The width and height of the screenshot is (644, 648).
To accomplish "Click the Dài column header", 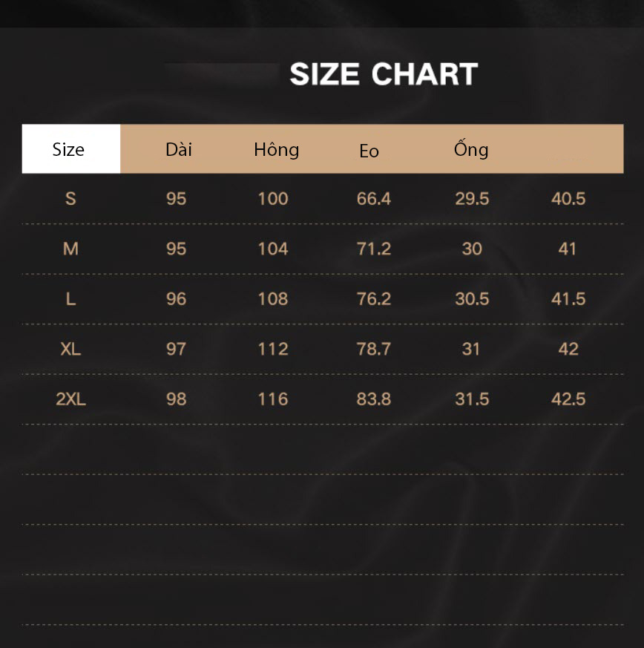I will click(x=179, y=150).
